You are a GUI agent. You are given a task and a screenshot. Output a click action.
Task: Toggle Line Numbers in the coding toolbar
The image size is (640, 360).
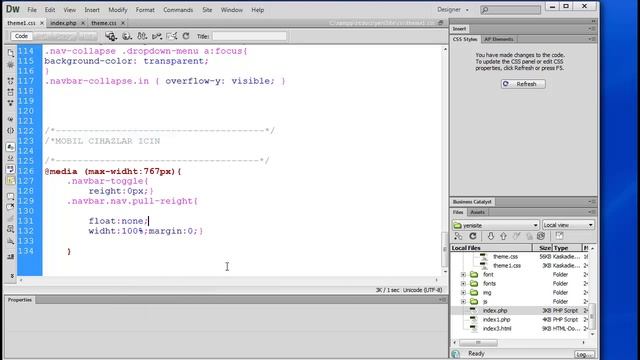(x=11, y=147)
